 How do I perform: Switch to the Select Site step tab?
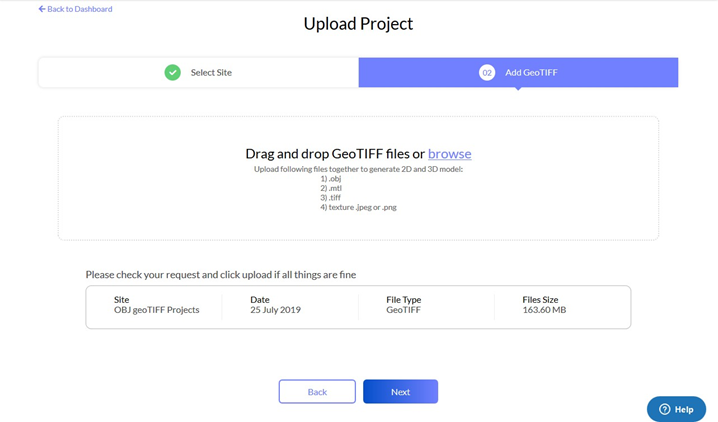[198, 72]
